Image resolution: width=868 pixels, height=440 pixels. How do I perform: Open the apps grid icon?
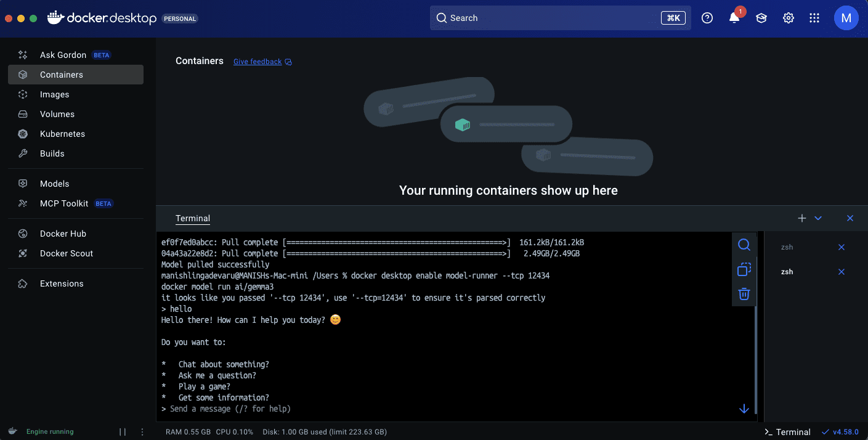pos(814,18)
